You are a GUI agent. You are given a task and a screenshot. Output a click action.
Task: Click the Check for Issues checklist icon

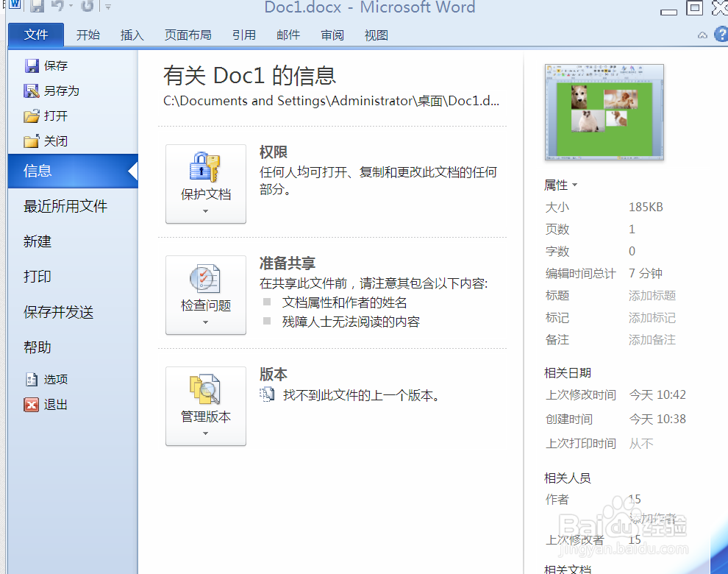point(204,278)
